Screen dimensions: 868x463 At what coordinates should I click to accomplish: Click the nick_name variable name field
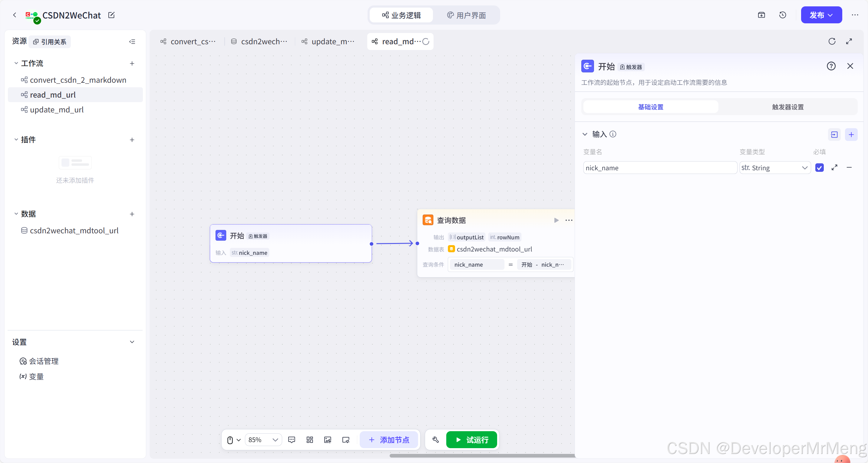point(659,168)
